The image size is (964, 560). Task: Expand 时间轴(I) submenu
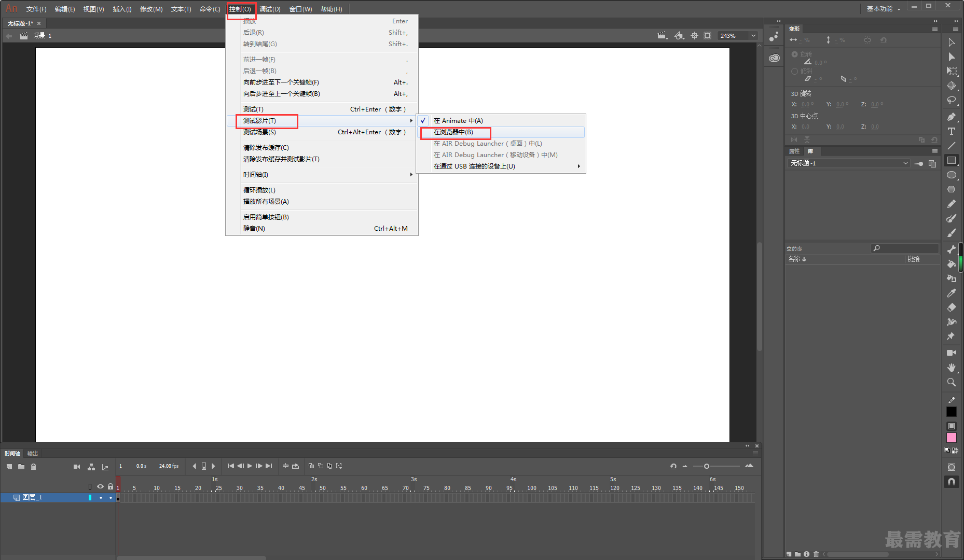(x=322, y=175)
